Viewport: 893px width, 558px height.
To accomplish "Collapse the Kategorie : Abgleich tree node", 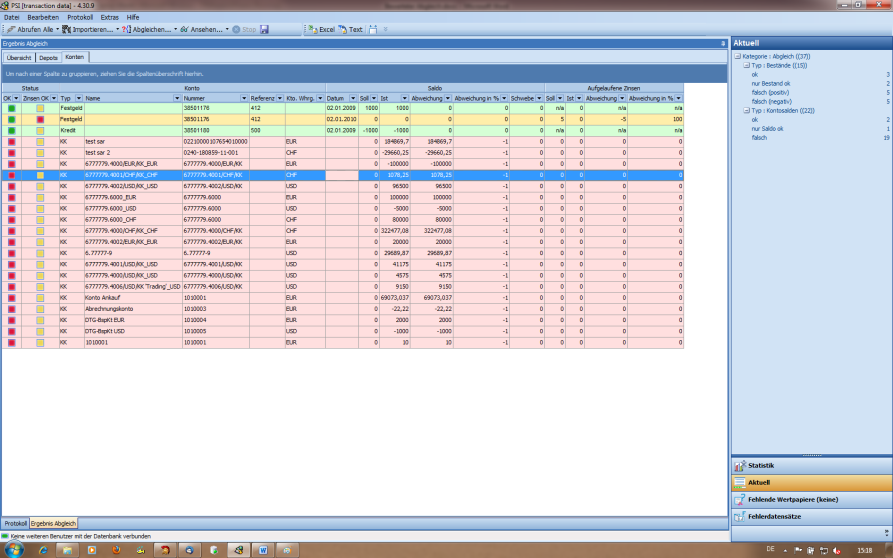I will [738, 57].
